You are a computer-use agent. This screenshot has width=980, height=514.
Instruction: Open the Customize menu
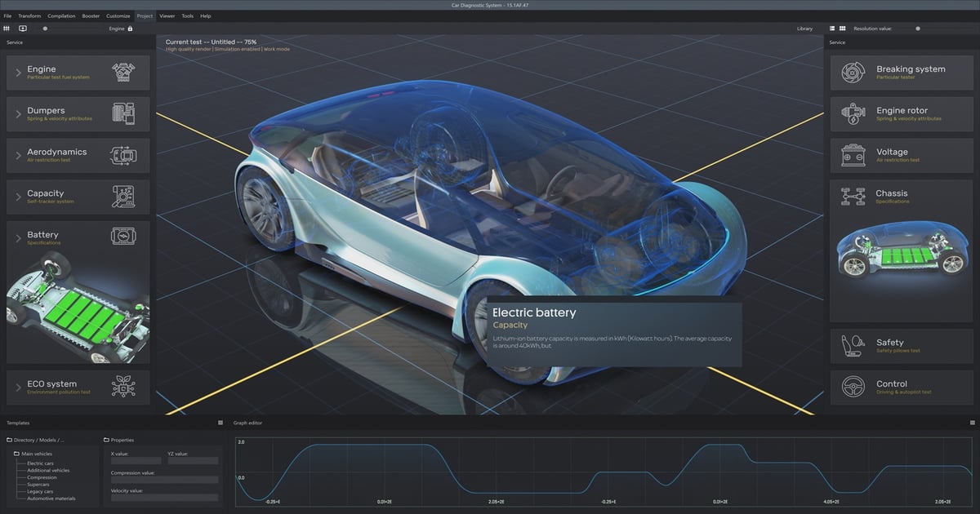(x=118, y=16)
